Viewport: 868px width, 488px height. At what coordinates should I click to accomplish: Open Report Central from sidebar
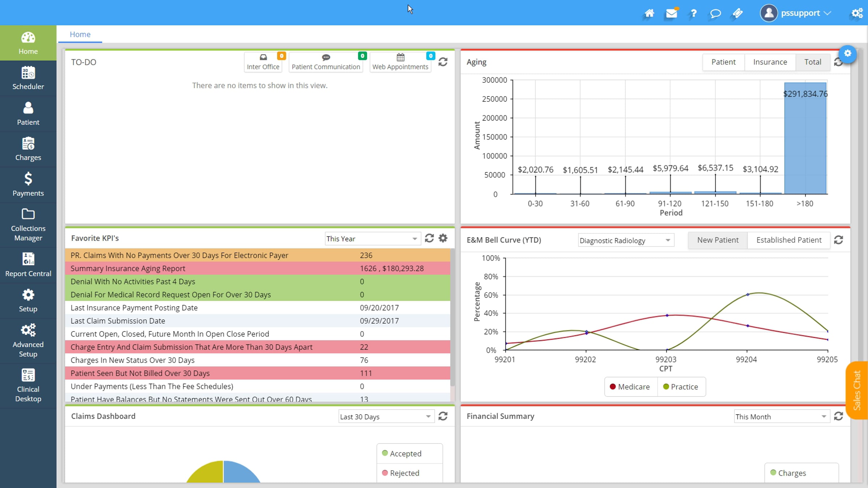pos(28,265)
